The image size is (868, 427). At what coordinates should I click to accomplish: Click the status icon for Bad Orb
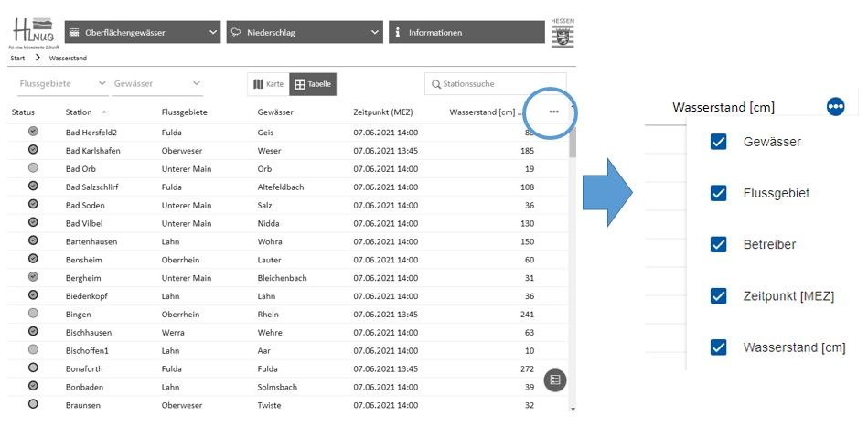[x=34, y=168]
